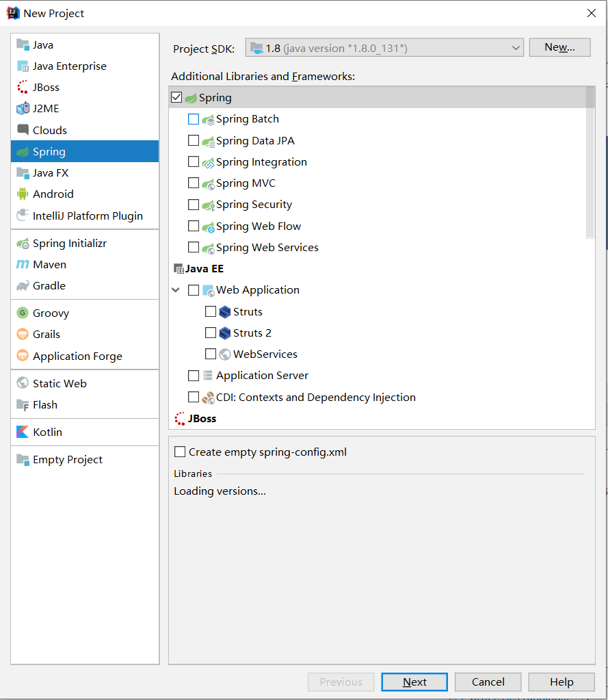Tick the Spring Security checkbox
The width and height of the screenshot is (608, 700).
click(193, 204)
